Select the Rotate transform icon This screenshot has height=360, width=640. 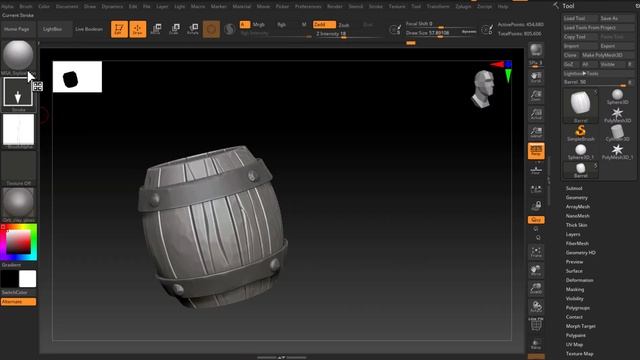point(193,29)
